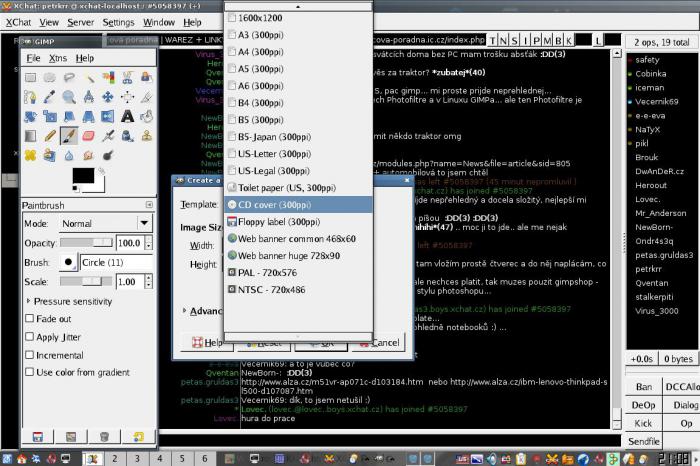The width and height of the screenshot is (700, 466).
Task: Open the Paintbrush tool options menu button
Action: [149, 204]
